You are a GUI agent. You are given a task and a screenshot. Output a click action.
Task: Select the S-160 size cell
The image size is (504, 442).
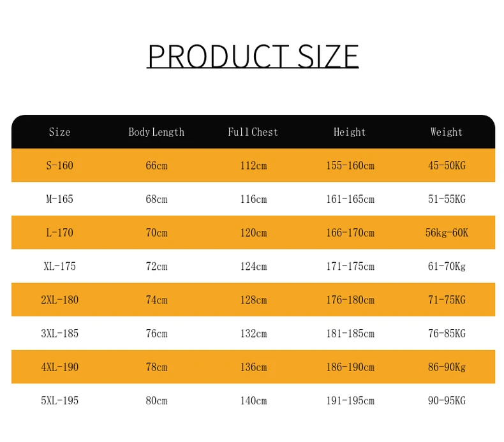point(59,166)
